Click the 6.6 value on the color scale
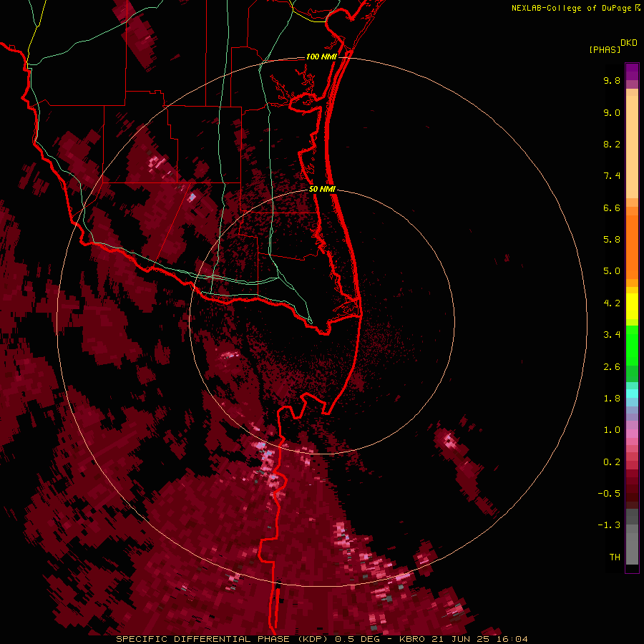The height and width of the screenshot is (644, 644). pos(612,208)
